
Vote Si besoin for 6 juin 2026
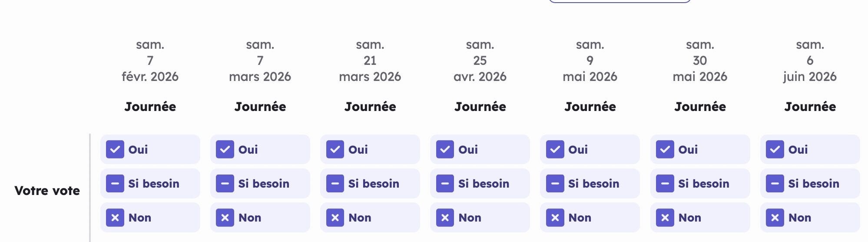click(x=810, y=184)
